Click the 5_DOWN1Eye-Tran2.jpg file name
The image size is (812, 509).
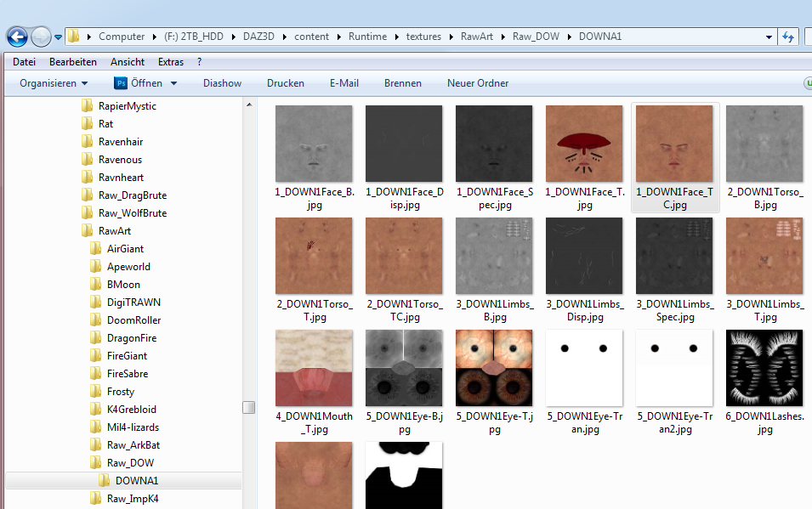[x=675, y=422]
